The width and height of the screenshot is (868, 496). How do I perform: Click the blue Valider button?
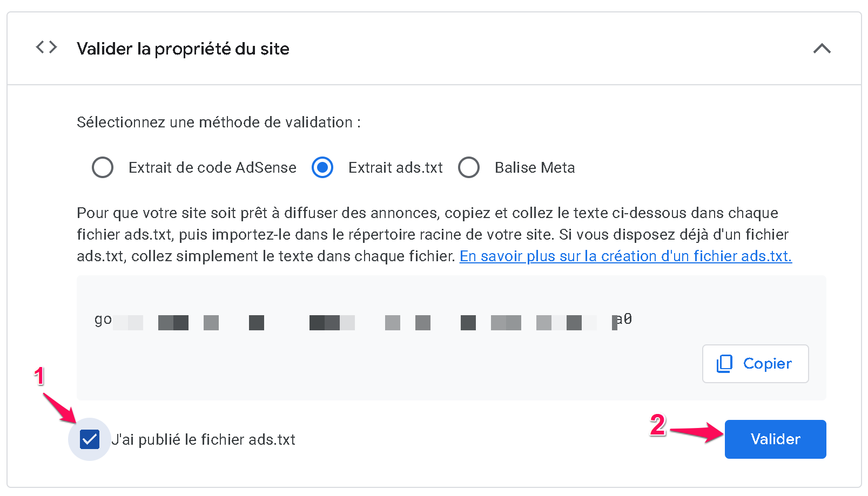coord(775,439)
